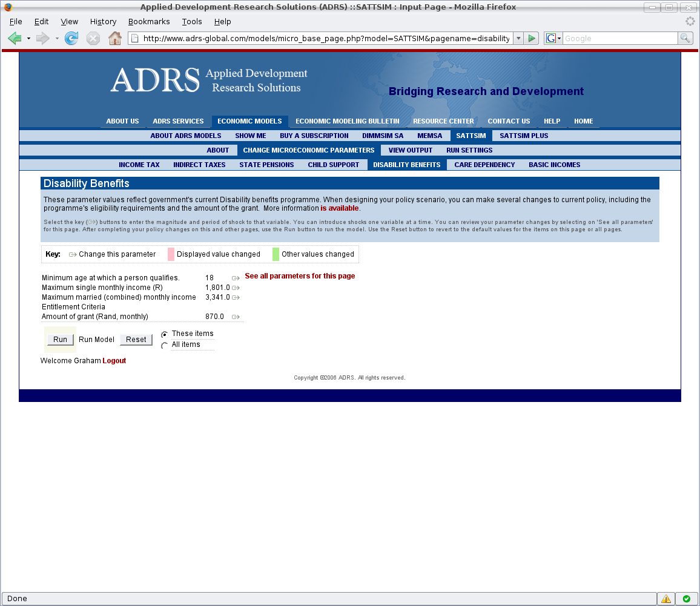Open 'See all parameters for this page' link
The image size is (700, 606).
(x=300, y=276)
